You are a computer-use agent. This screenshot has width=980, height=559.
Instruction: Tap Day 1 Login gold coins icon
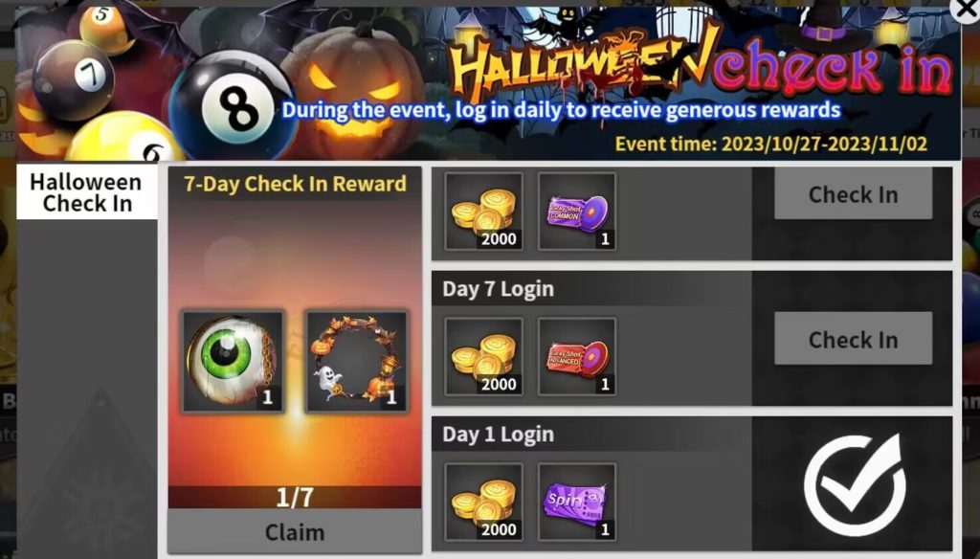point(483,503)
